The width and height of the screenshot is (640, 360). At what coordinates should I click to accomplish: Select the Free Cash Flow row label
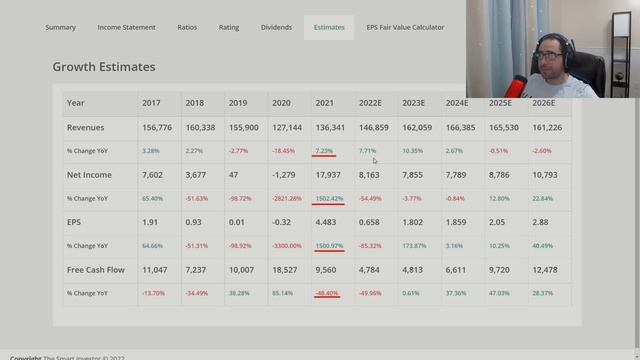point(96,270)
